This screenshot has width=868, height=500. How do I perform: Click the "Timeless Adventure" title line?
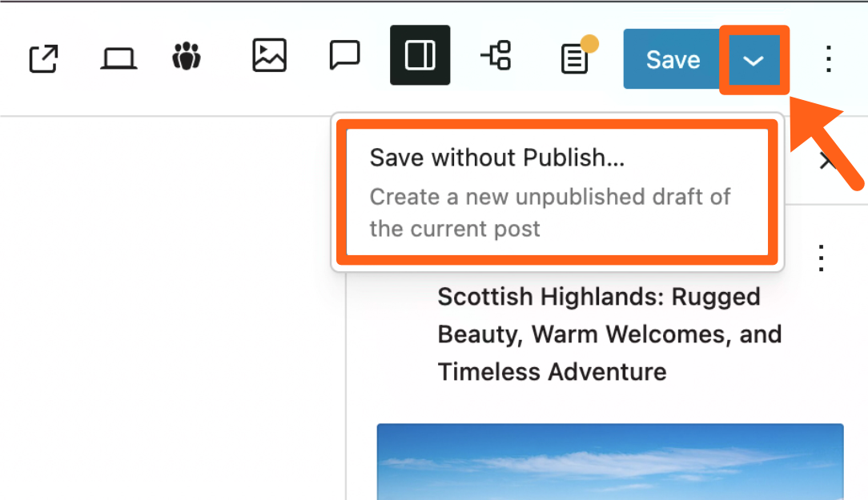[552, 372]
